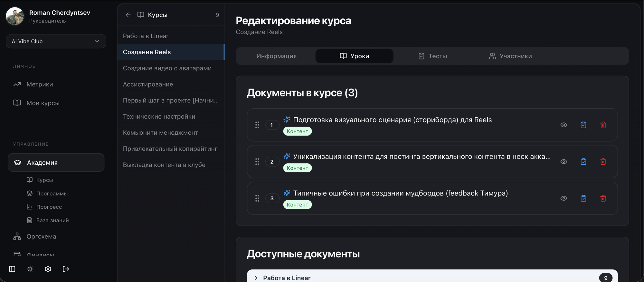Click the drag handle of document 2
The height and width of the screenshot is (282, 644).
(257, 161)
